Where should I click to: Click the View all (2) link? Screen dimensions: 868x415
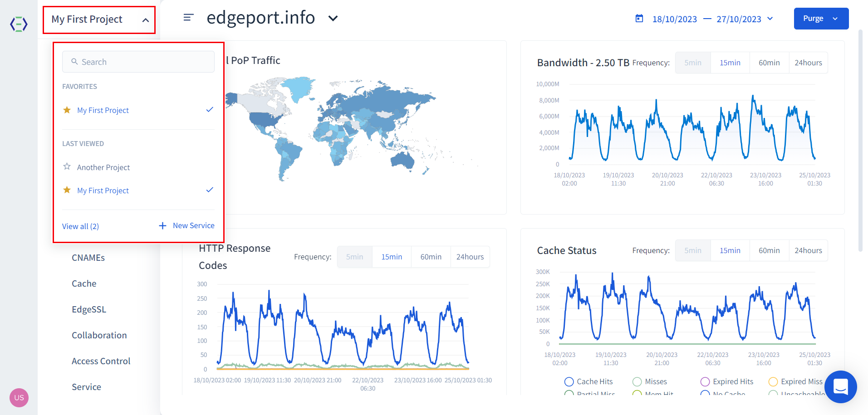(80, 226)
